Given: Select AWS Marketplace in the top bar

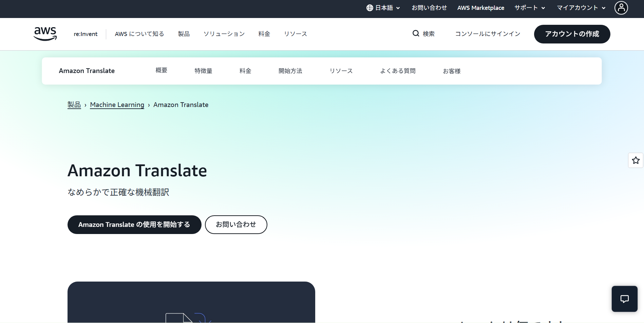Looking at the screenshot, I should [481, 7].
